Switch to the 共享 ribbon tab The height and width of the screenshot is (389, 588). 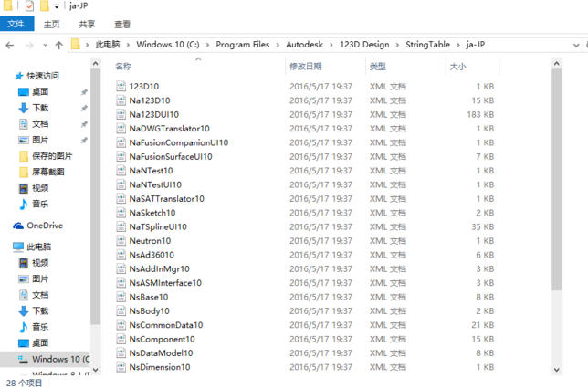[87, 25]
